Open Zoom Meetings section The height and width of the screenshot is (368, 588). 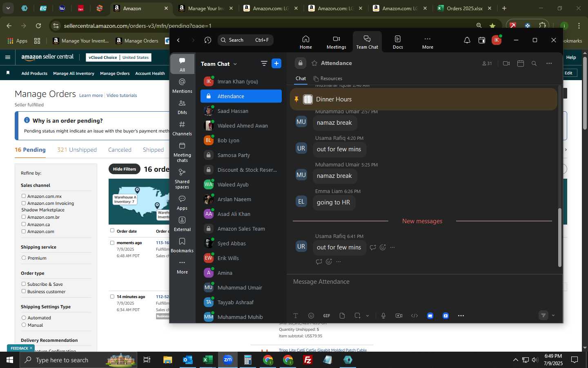[336, 42]
